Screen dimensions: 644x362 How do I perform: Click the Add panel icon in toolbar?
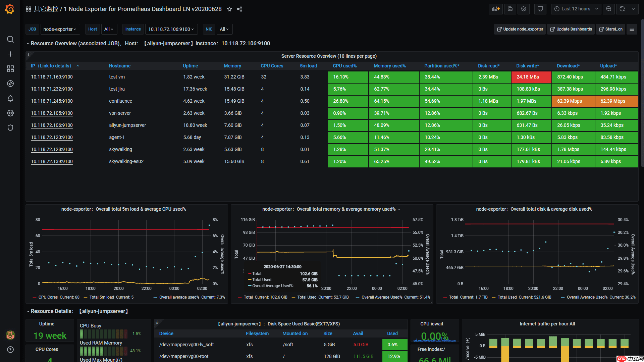click(495, 9)
